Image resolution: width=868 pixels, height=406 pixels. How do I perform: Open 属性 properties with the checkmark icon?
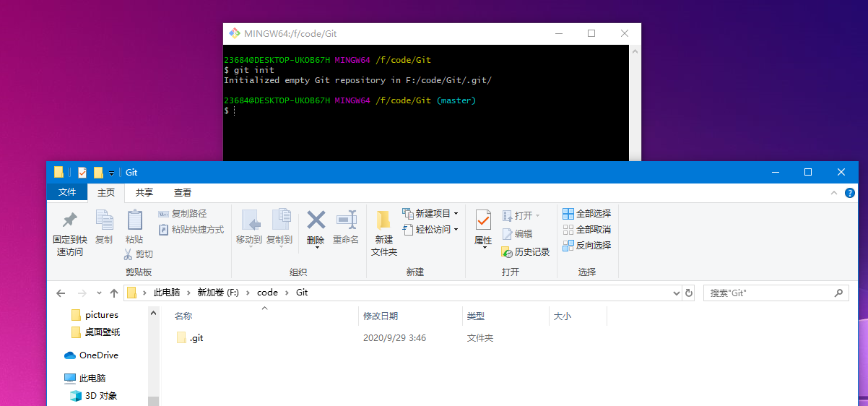click(x=483, y=220)
